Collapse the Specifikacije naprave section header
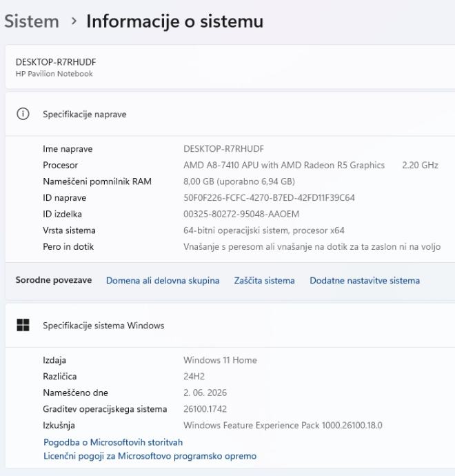 [x=230, y=114]
